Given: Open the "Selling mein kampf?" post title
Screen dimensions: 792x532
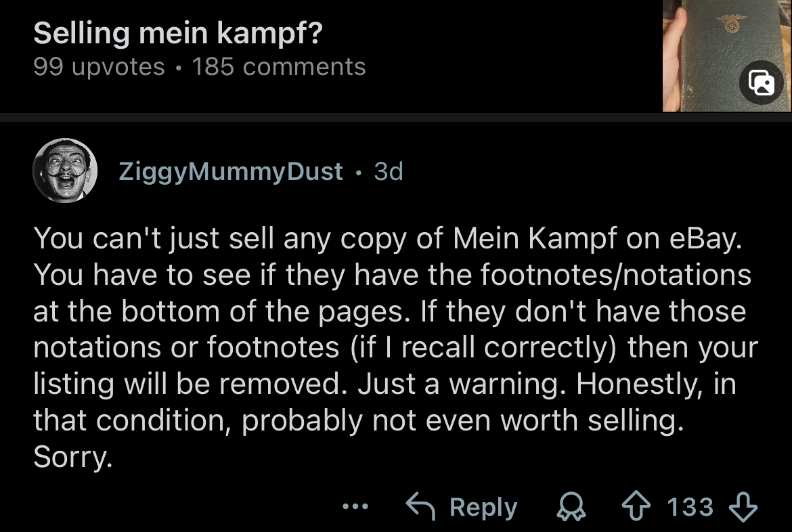Looking at the screenshot, I should point(177,33).
